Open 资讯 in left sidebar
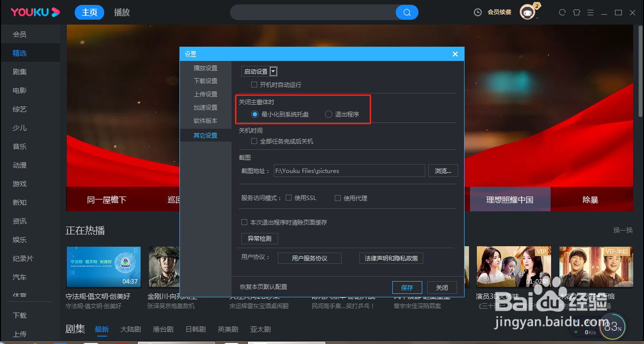 point(20,221)
